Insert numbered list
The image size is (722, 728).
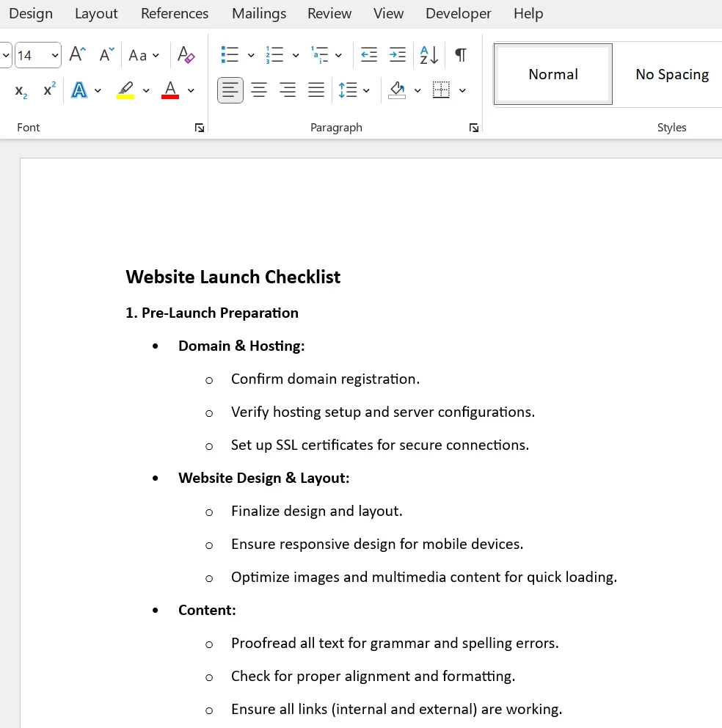point(274,55)
